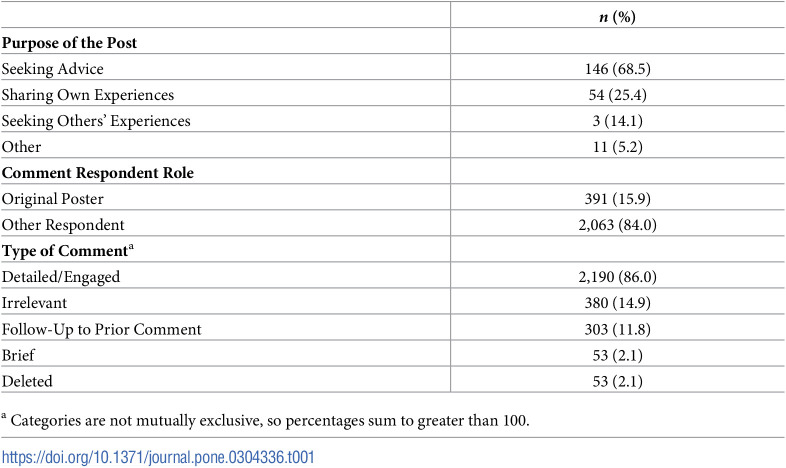The image size is (786, 468).
Task: Click the 'Seeking Others' Experiences' row
Action: point(392,121)
